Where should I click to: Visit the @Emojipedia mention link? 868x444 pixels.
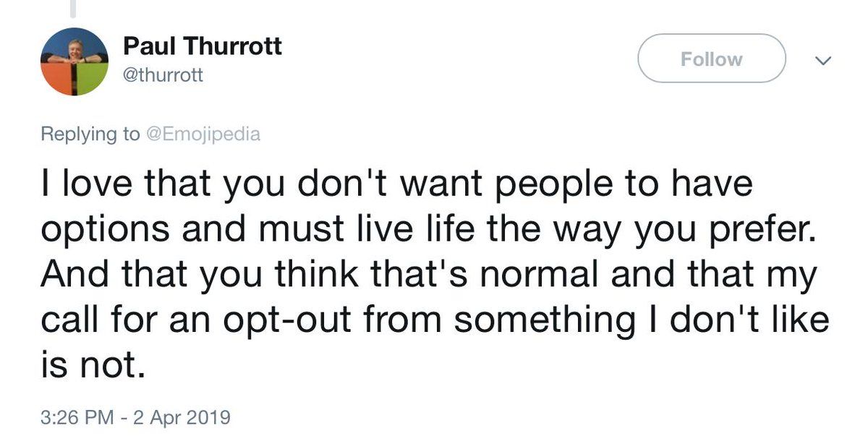203,135
